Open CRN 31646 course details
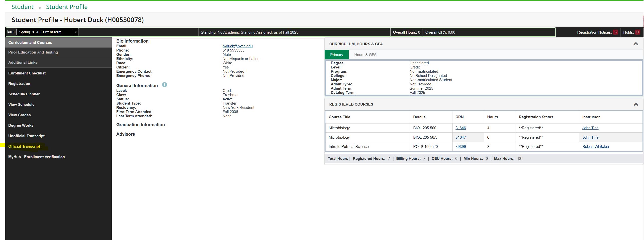Viewport: 644px width, 240px height. (x=460, y=128)
